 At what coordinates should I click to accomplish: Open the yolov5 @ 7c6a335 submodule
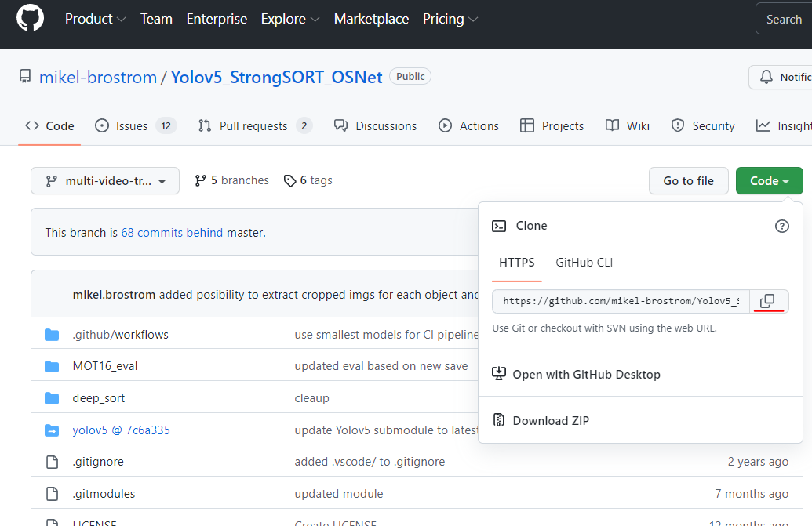pos(121,430)
